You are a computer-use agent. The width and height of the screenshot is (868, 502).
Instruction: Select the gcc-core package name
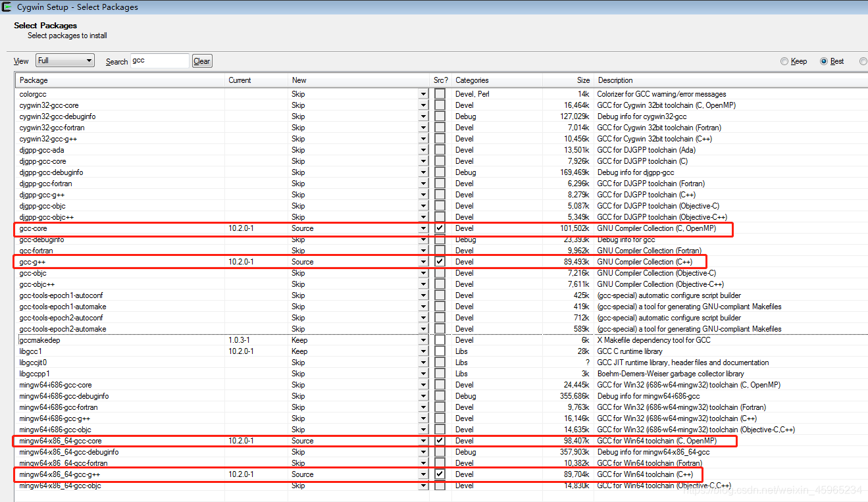pos(33,228)
